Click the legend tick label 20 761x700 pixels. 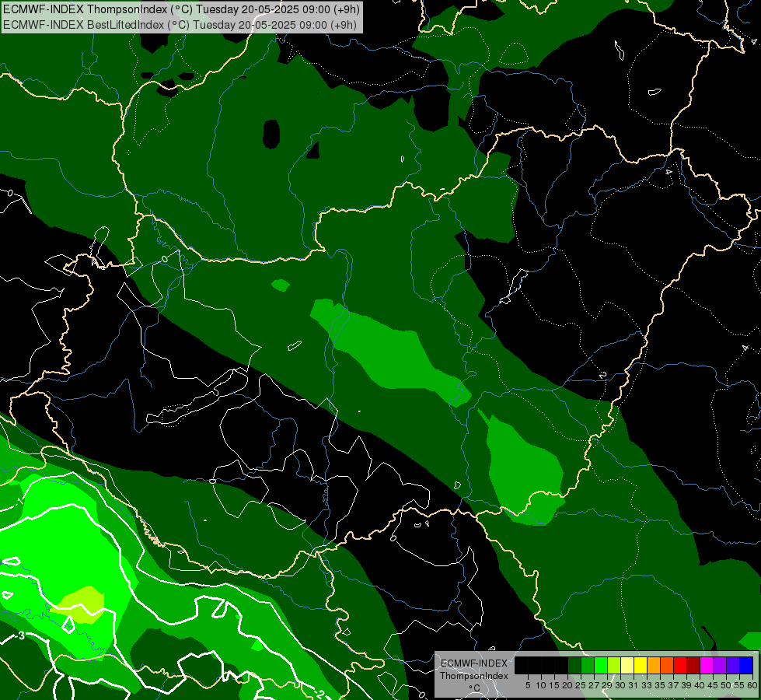(567, 685)
